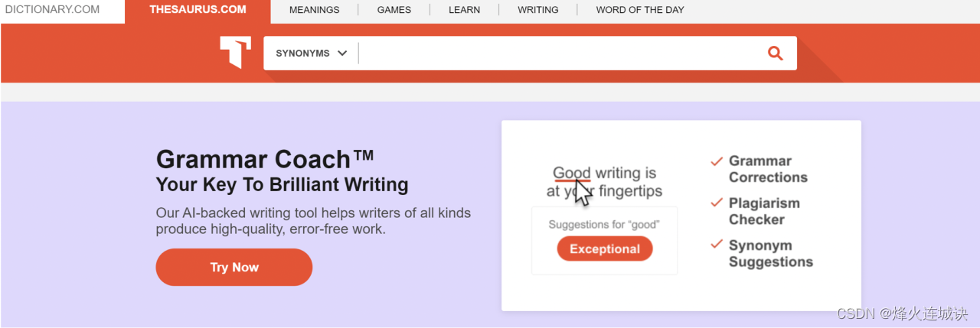
Task: Select the THESAURUS.COM tab
Action: [x=198, y=10]
